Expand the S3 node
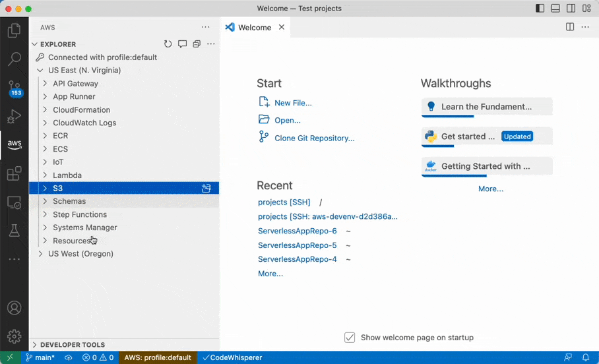 45,188
